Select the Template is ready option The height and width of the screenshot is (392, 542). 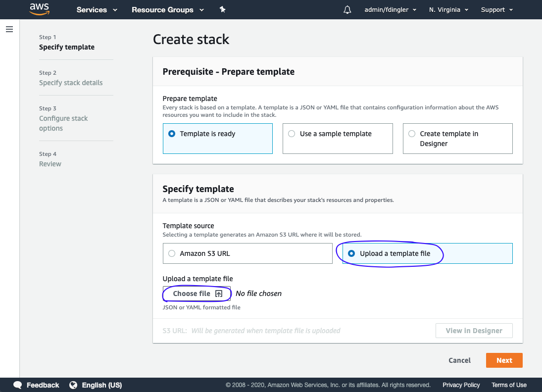218,139
